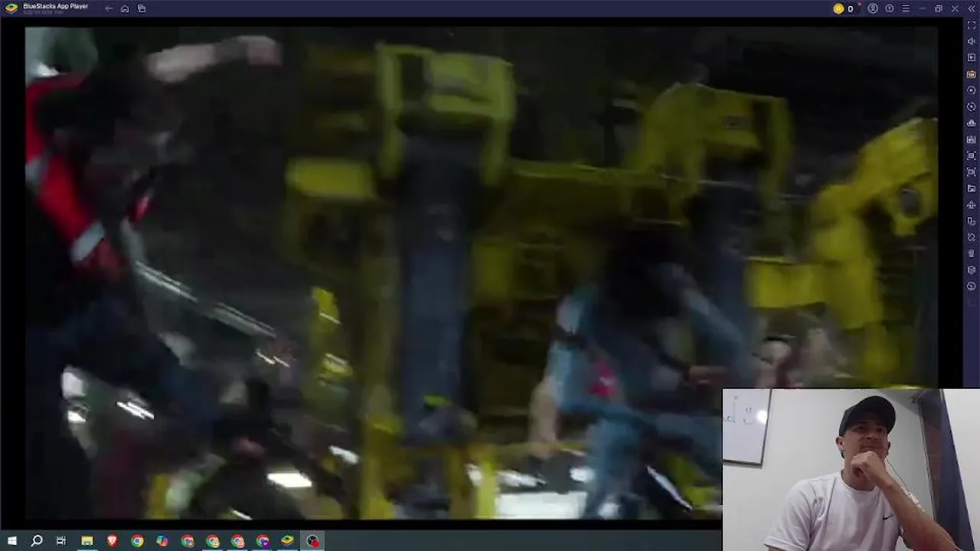Go back using the title bar arrow
The image size is (980, 551).
click(109, 8)
